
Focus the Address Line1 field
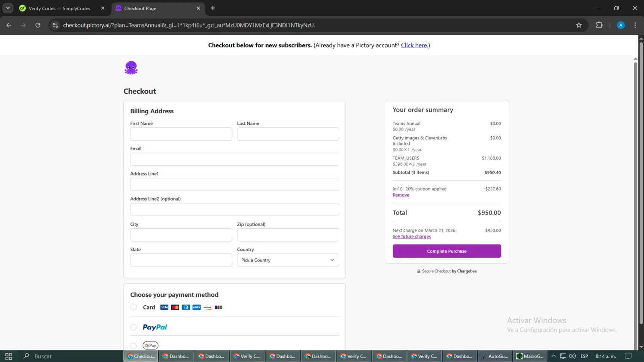pyautogui.click(x=235, y=184)
